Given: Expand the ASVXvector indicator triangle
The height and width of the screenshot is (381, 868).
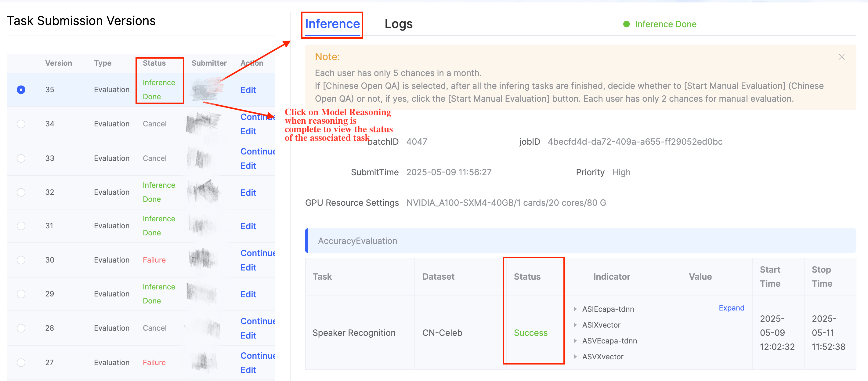Looking at the screenshot, I should 575,356.
